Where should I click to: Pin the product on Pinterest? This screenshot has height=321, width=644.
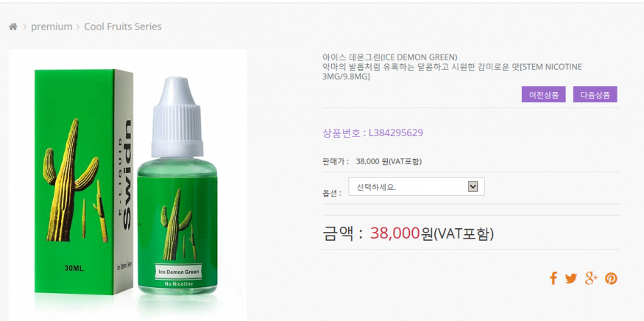611,278
